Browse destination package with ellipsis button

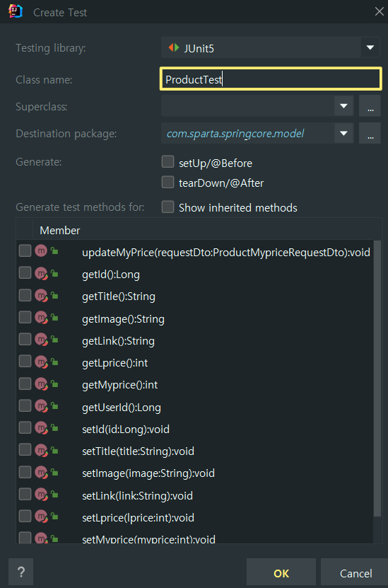pos(370,133)
